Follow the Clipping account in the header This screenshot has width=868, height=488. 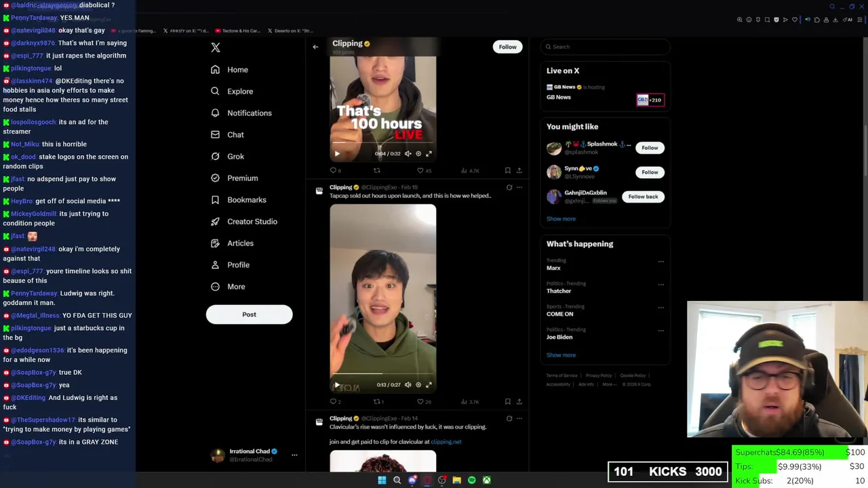point(507,47)
